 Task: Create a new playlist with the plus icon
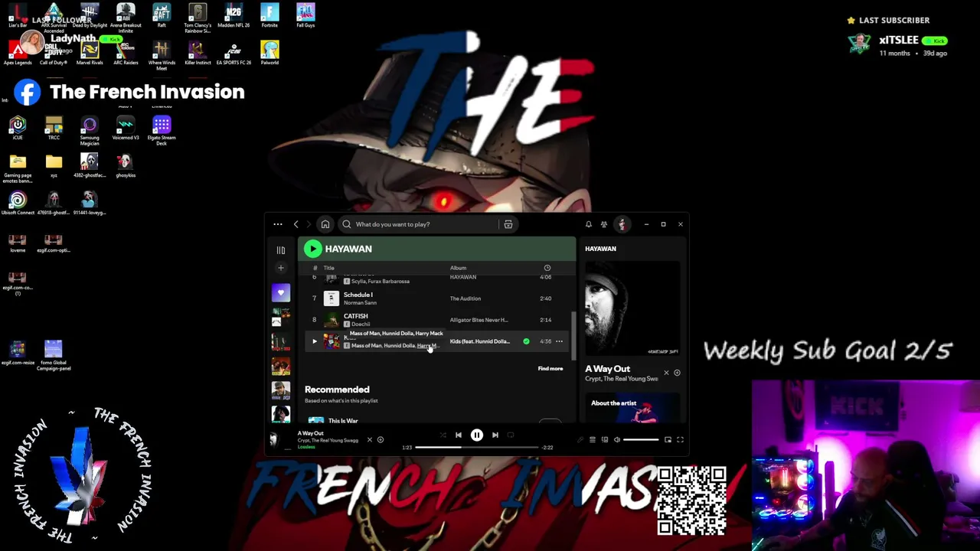(x=281, y=268)
